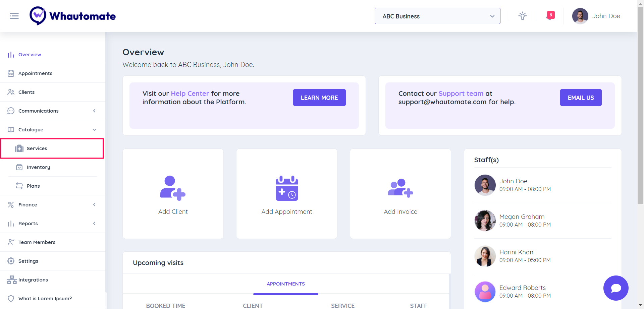644x309 pixels.
Task: Open Services in the sidebar
Action: coord(37,148)
